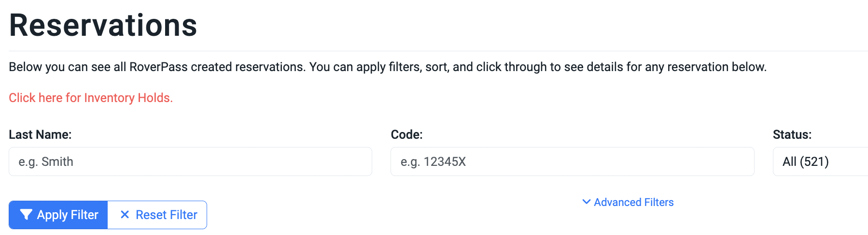This screenshot has width=868, height=235.
Task: Apply the current reservation filter
Action: click(58, 215)
